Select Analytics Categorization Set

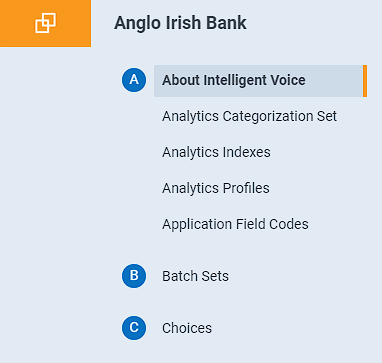pyautogui.click(x=249, y=116)
